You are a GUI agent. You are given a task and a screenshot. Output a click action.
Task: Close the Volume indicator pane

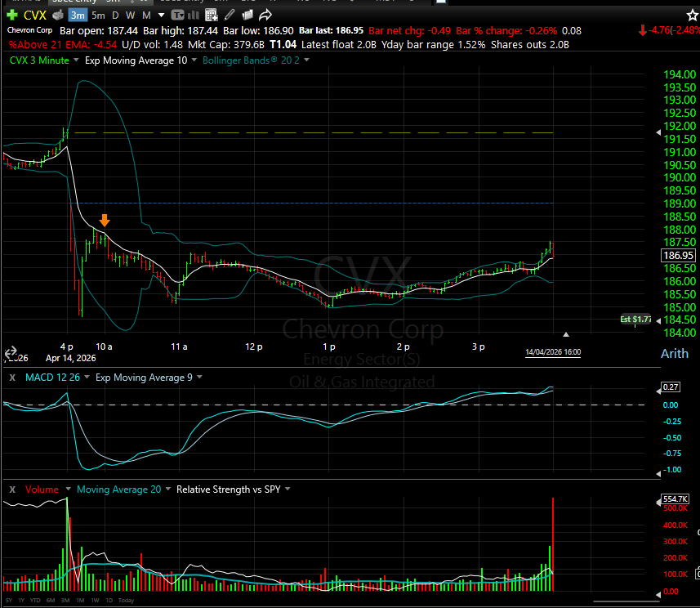[12, 490]
